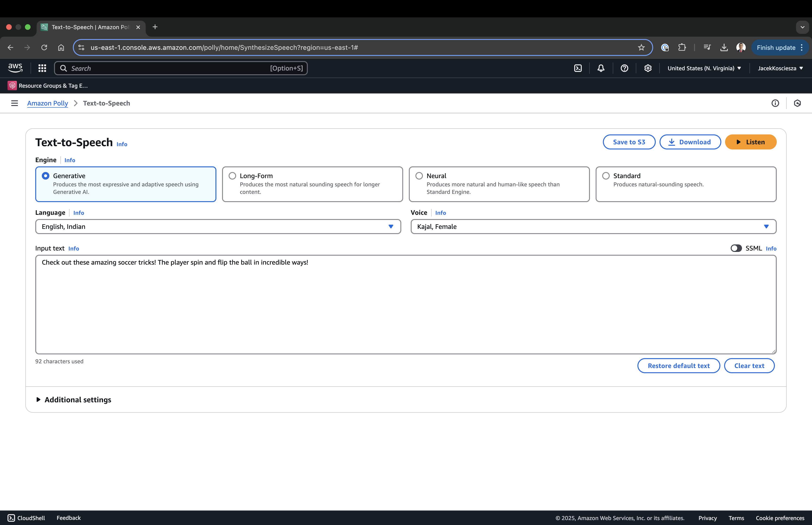Go to browser home page

(x=61, y=47)
